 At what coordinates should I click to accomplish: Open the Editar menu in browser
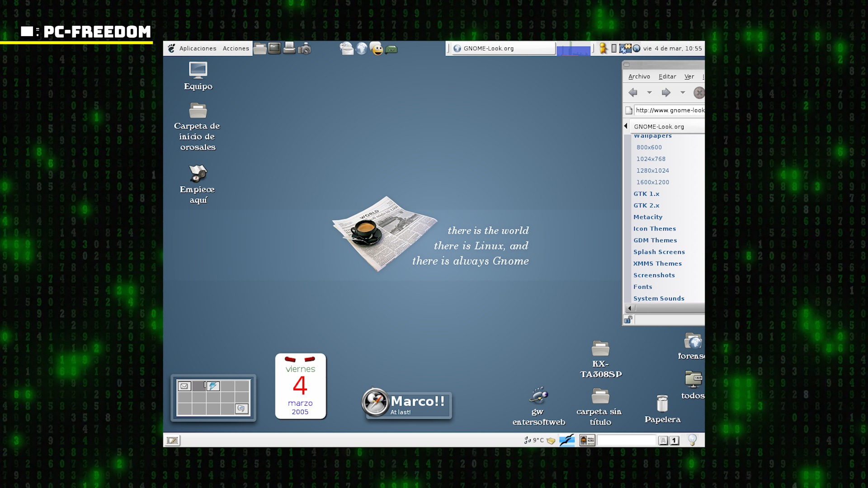point(667,76)
